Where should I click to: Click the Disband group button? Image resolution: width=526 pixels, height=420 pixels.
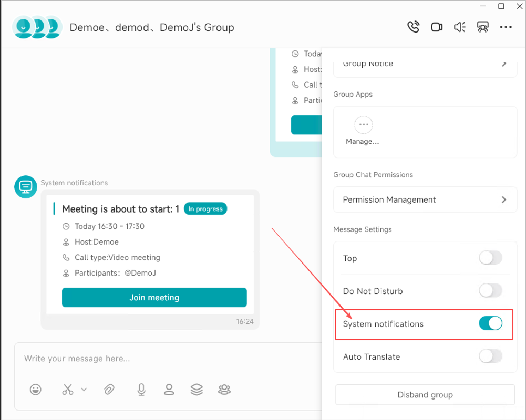click(425, 395)
